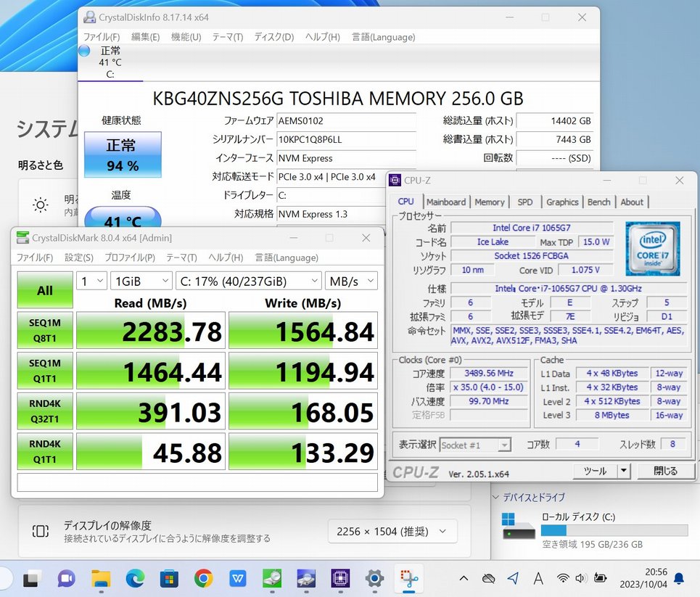Click the Local Disk C: usage bar
Viewport: 700px width, 597px height.
614,530
